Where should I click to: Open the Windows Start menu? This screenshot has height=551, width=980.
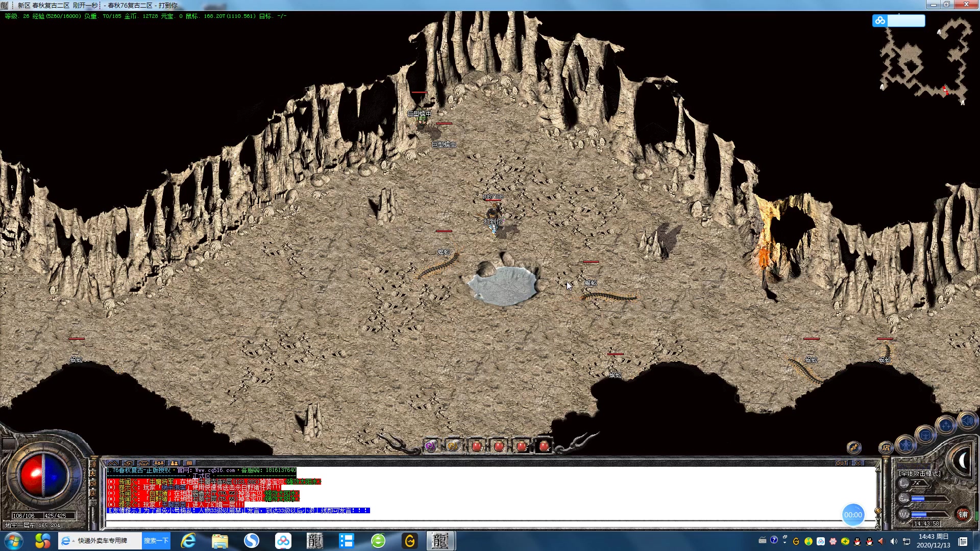(x=13, y=541)
